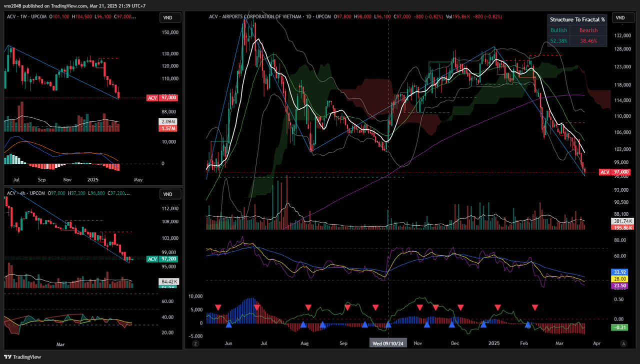Click the May label on weekly time axis
640x364 pixels.
pos(138,179)
